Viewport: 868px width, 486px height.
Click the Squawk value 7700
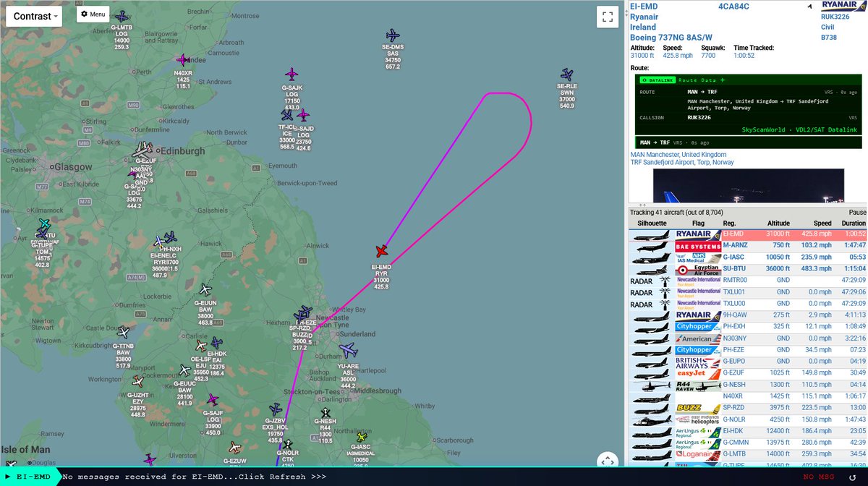(x=710, y=56)
